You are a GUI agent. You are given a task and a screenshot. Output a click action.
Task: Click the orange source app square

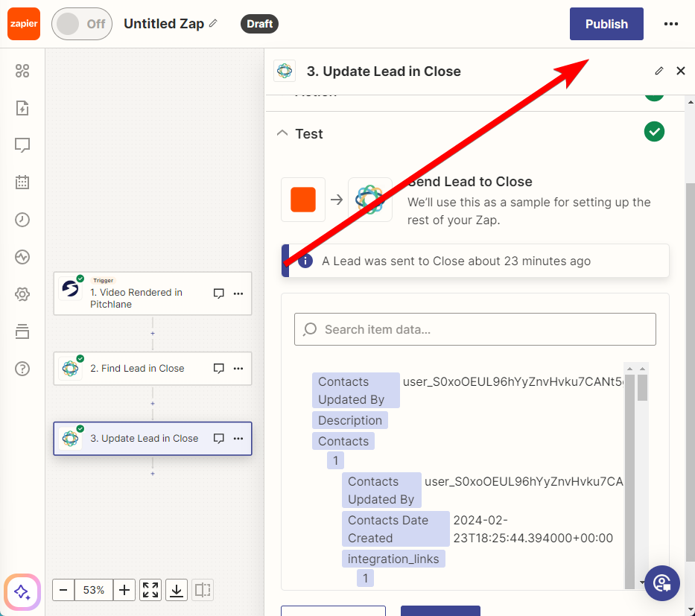303,200
